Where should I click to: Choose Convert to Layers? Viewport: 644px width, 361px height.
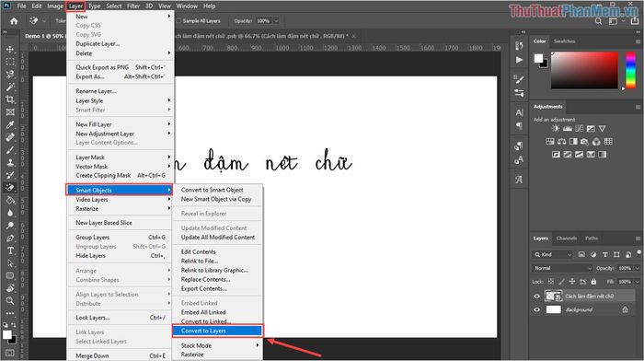click(218, 331)
